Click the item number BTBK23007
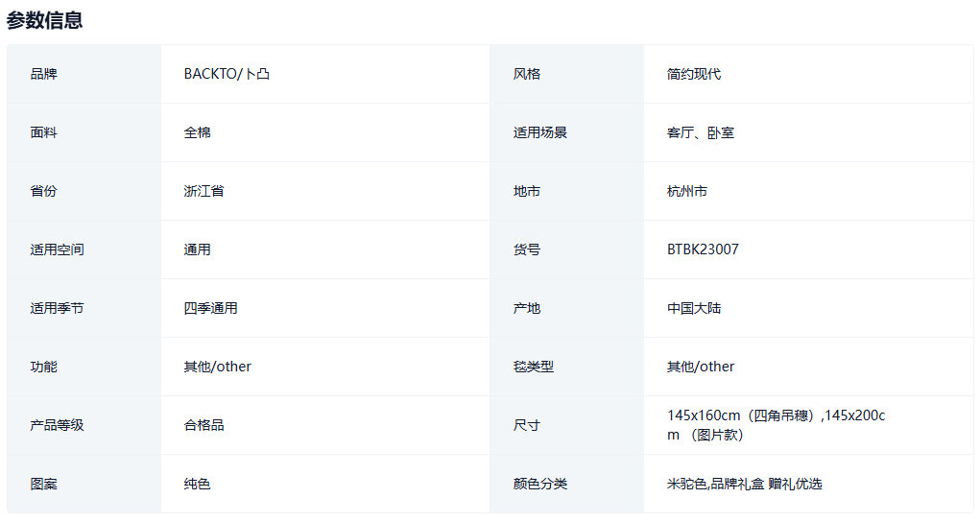 point(703,249)
